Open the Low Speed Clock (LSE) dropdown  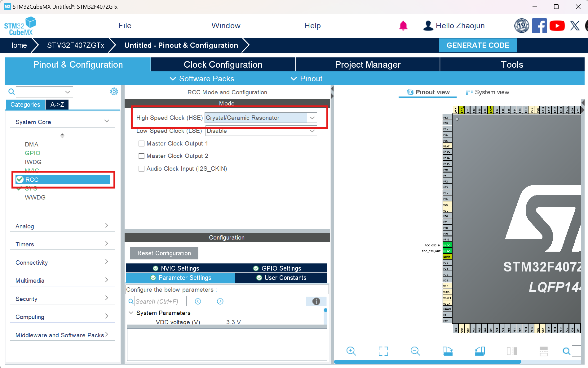[x=312, y=131]
